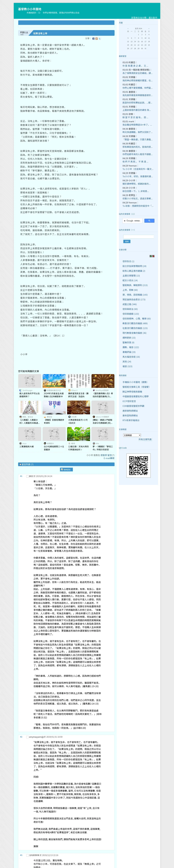Click Google search magnifier button
This screenshot has width=174, height=868.
click(149, 221)
